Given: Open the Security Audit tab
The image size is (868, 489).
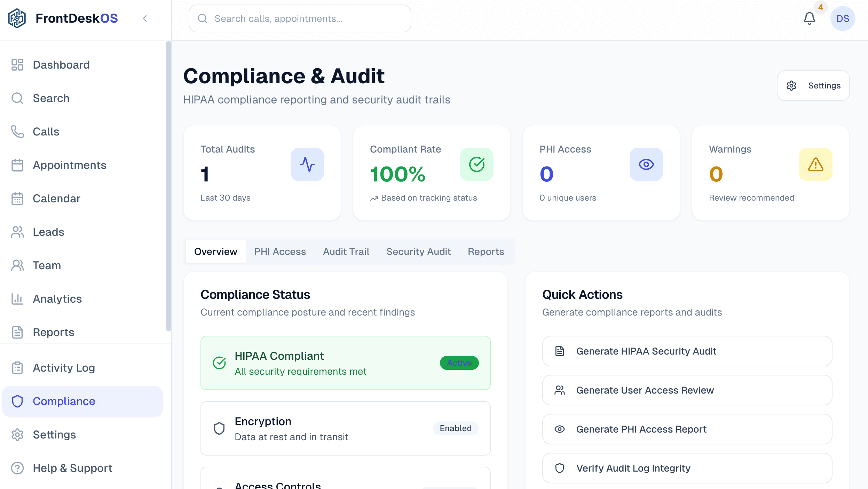Looking at the screenshot, I should pos(418,251).
